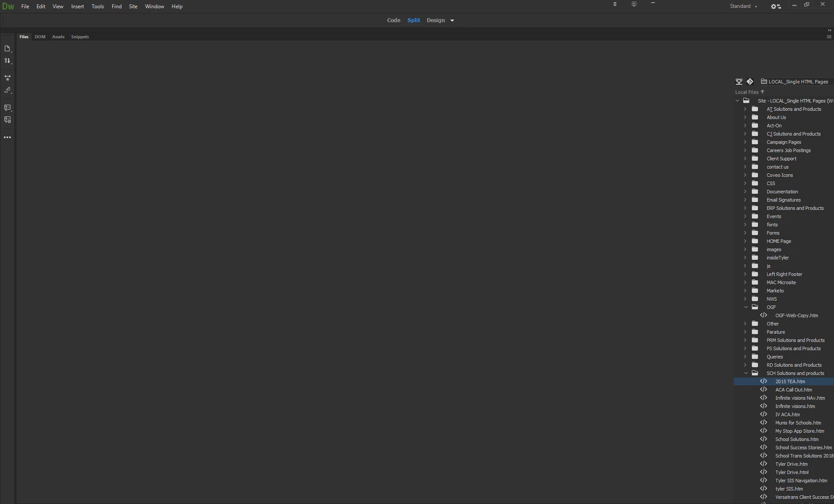Select the insideTyler folder
This screenshot has width=834, height=504.
(x=778, y=258)
